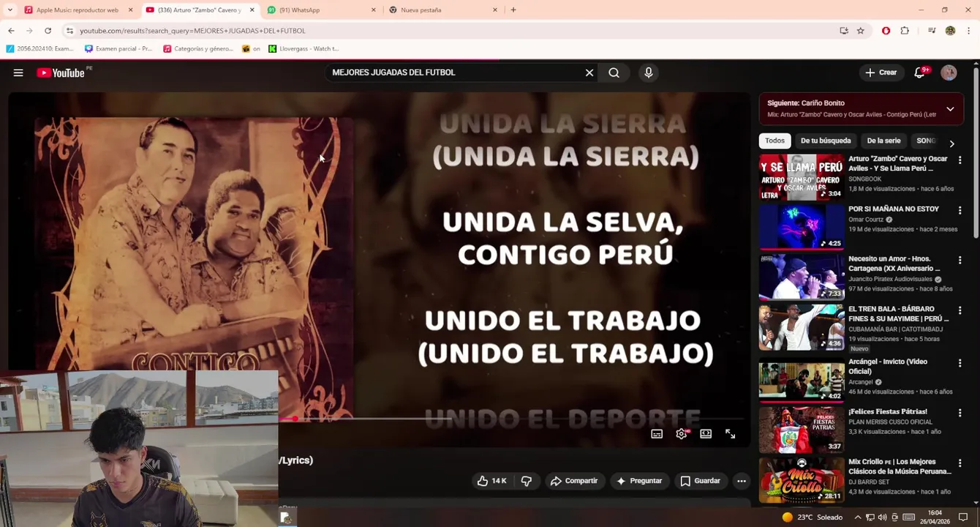Open the Llovergass Watch bookmark

[304, 49]
